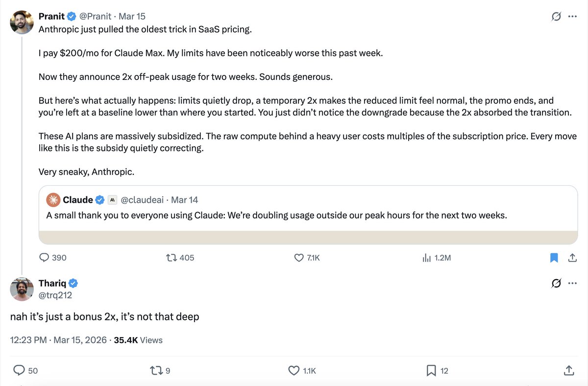Open the more options menu on Pranit's tweet

[572, 16]
